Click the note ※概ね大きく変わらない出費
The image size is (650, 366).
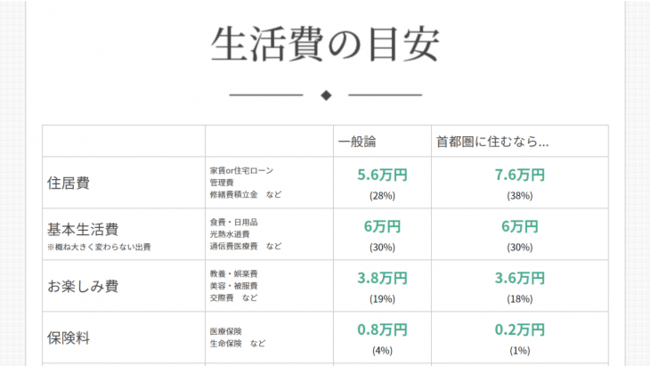click(99, 247)
